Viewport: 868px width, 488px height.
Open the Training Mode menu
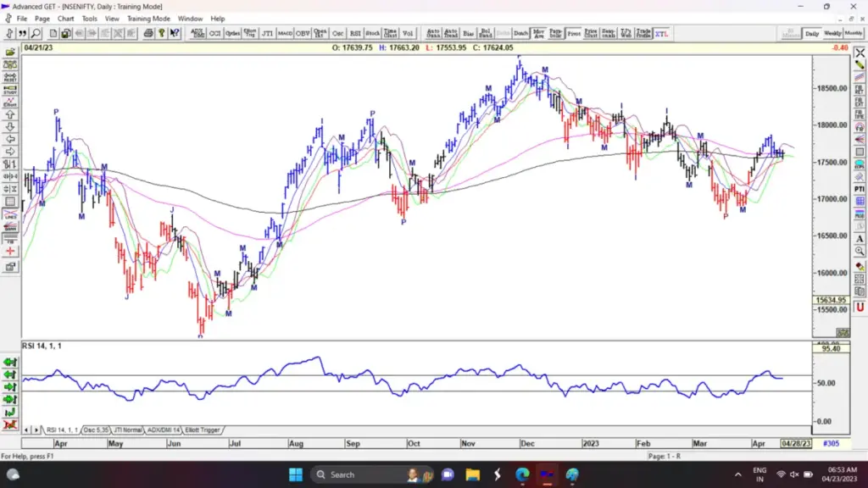148,18
